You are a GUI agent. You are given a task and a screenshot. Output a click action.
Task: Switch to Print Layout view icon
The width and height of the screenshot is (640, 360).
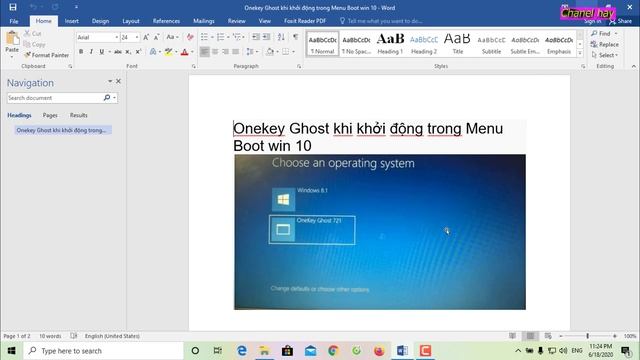click(x=530, y=336)
